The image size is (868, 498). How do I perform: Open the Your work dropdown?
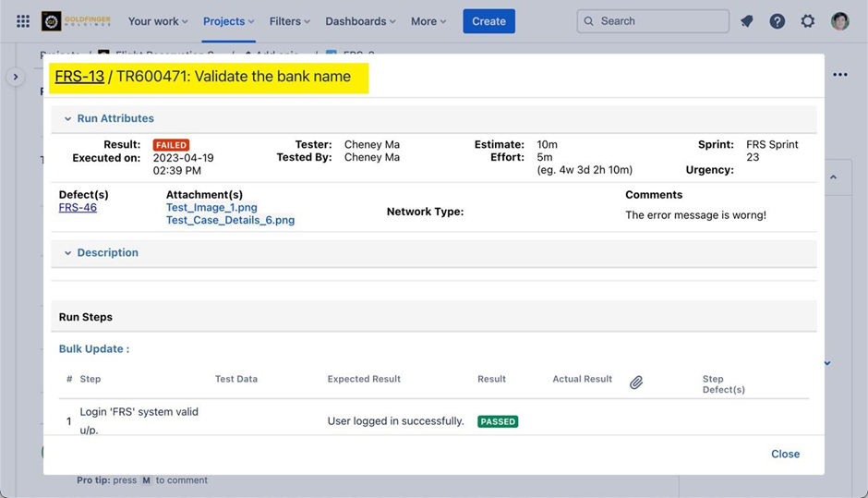(x=157, y=21)
